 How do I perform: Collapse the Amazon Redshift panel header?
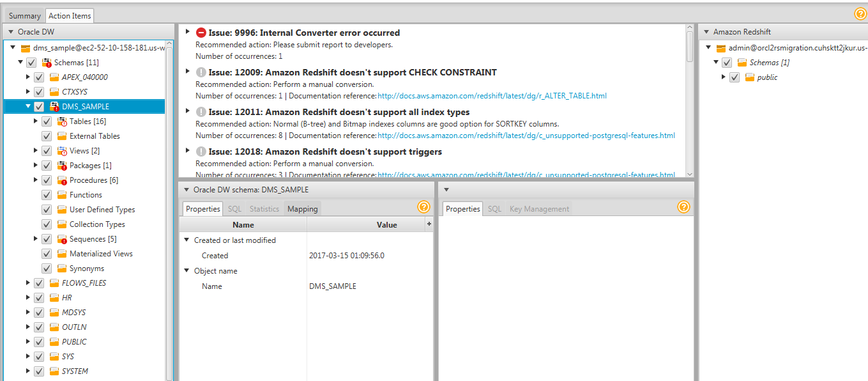[x=706, y=32]
